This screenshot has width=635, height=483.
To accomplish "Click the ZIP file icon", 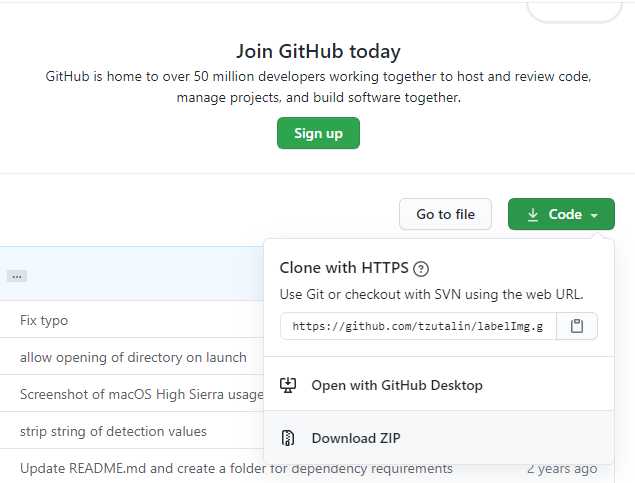I will 288,438.
